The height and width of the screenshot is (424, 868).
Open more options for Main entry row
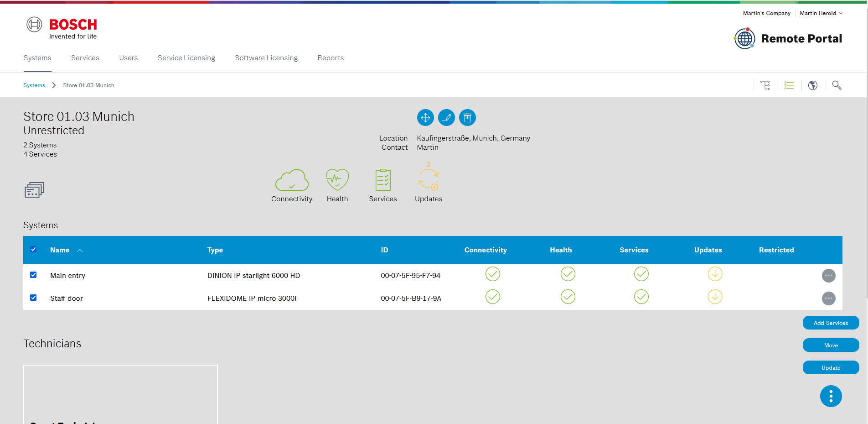coord(828,276)
